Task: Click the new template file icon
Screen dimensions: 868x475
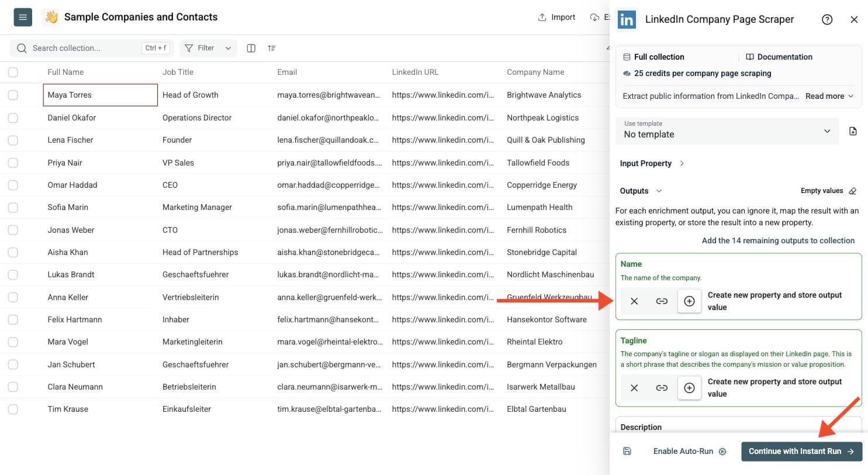Action: click(x=853, y=131)
